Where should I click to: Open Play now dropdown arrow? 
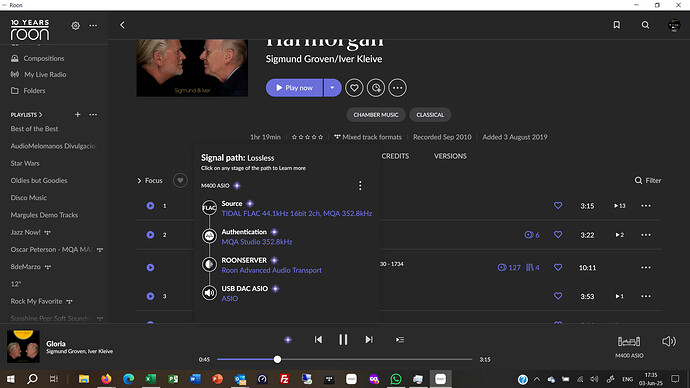pyautogui.click(x=332, y=88)
